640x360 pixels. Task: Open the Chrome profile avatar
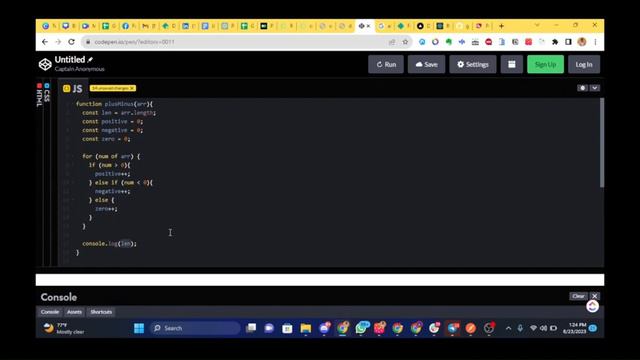[582, 42]
